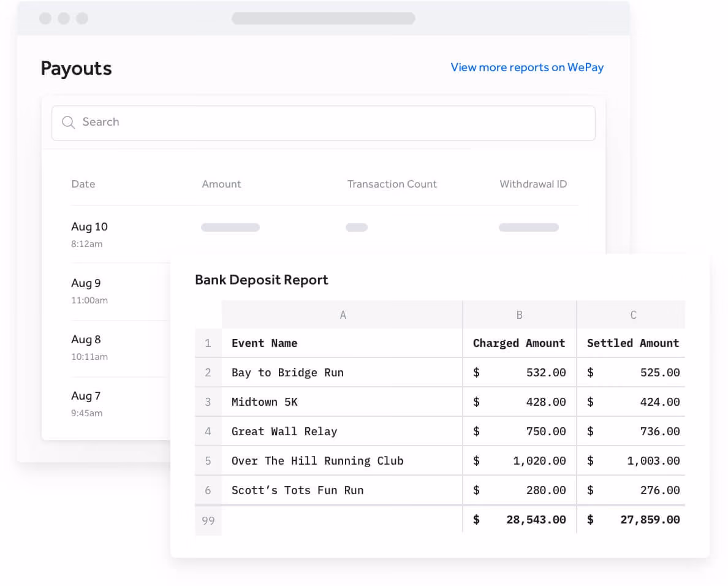Click the 750.00 charged amount cell
Viewport: 728px width, 586px height.
click(x=520, y=432)
